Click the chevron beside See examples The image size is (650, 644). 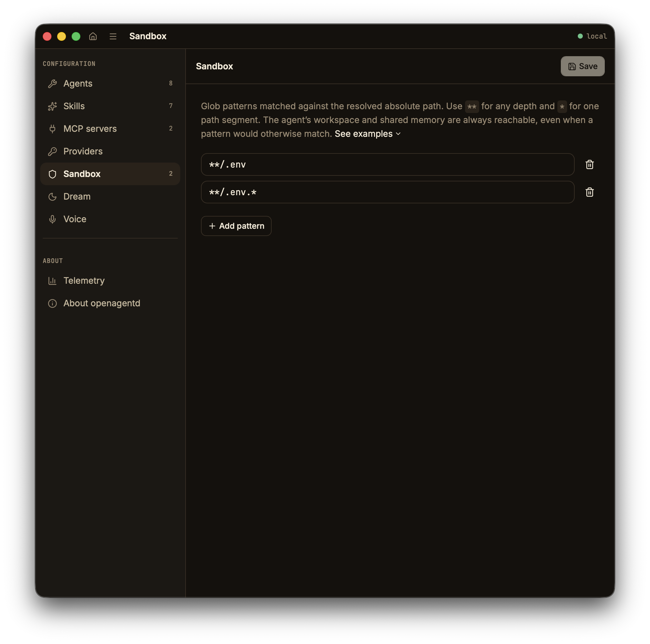click(398, 134)
